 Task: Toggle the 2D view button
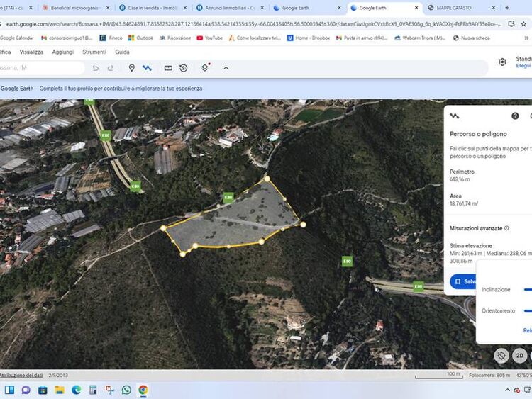[x=520, y=356]
